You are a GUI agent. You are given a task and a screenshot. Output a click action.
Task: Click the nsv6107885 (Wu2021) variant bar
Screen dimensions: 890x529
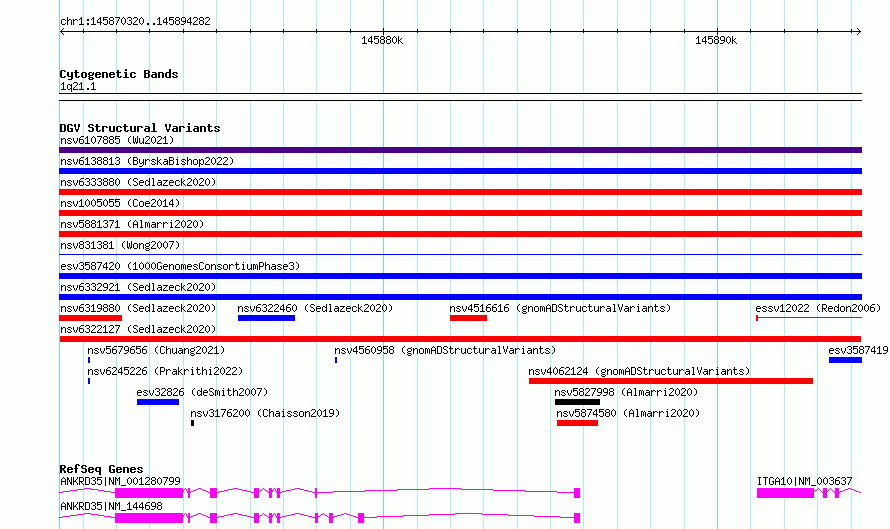point(460,150)
